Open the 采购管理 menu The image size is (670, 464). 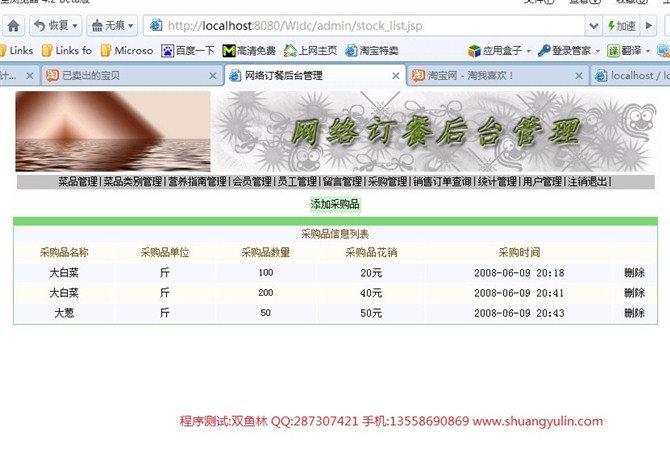tap(388, 182)
